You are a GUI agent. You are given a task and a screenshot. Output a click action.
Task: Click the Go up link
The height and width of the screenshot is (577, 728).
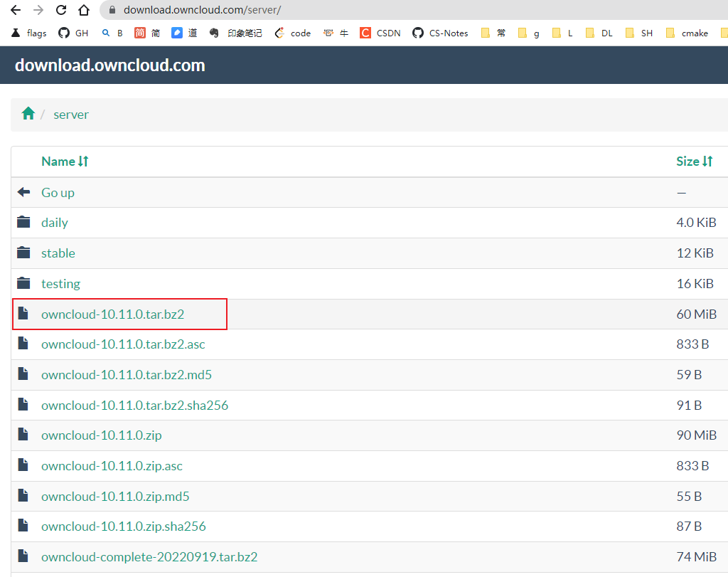[x=58, y=192]
